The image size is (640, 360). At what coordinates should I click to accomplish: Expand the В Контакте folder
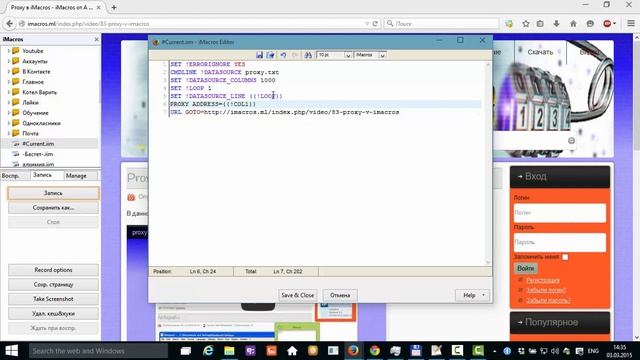pos(9,71)
